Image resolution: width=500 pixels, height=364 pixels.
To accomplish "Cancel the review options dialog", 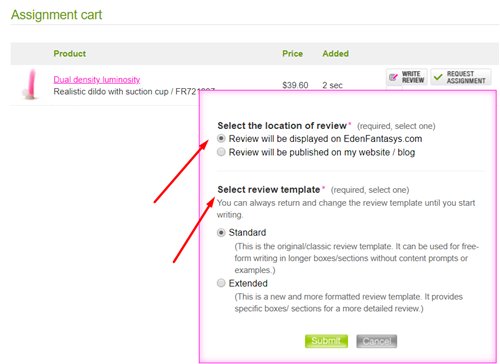I will (x=376, y=341).
